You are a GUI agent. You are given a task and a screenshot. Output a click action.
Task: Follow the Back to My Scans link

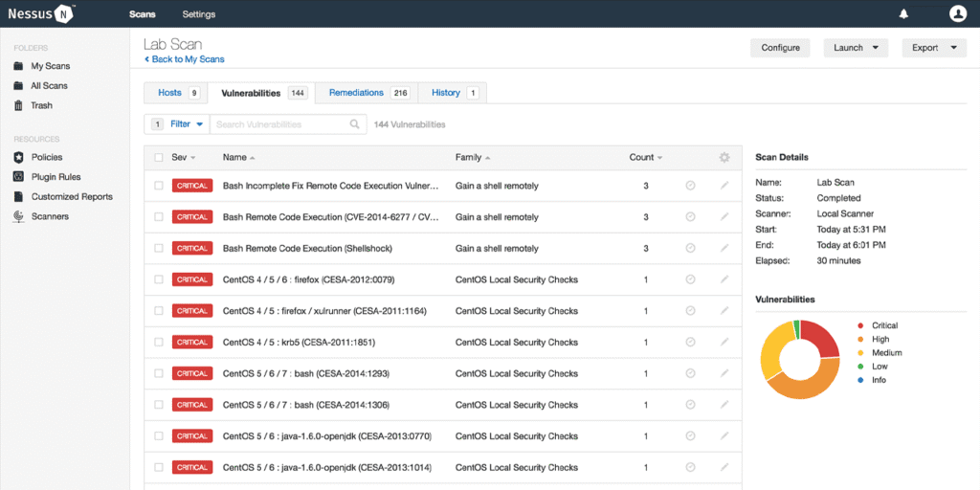184,59
